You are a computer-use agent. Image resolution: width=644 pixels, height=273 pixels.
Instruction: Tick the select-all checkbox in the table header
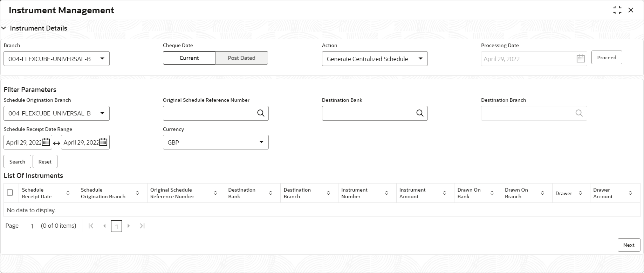pos(10,193)
